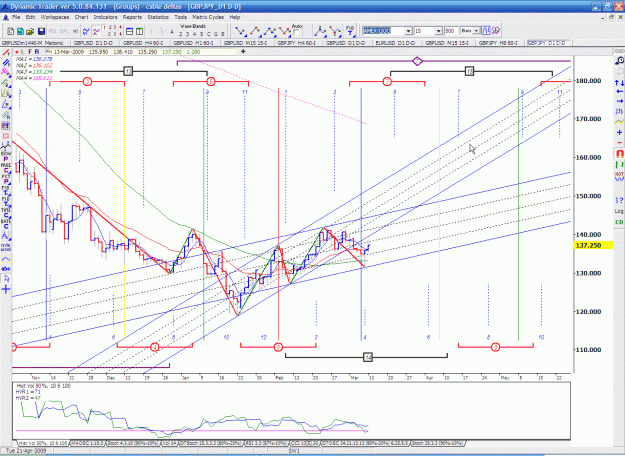Click the TIME C tool in left sidebar

pos(6,212)
